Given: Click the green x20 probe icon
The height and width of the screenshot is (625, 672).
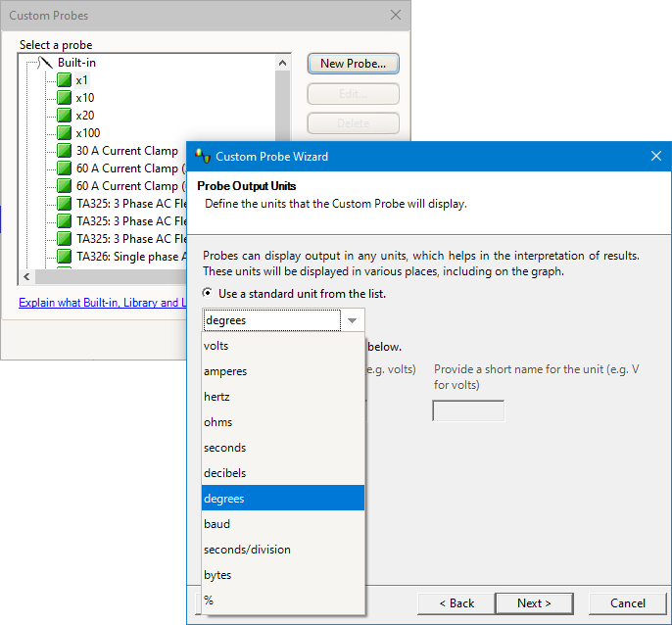Looking at the screenshot, I should point(65,116).
